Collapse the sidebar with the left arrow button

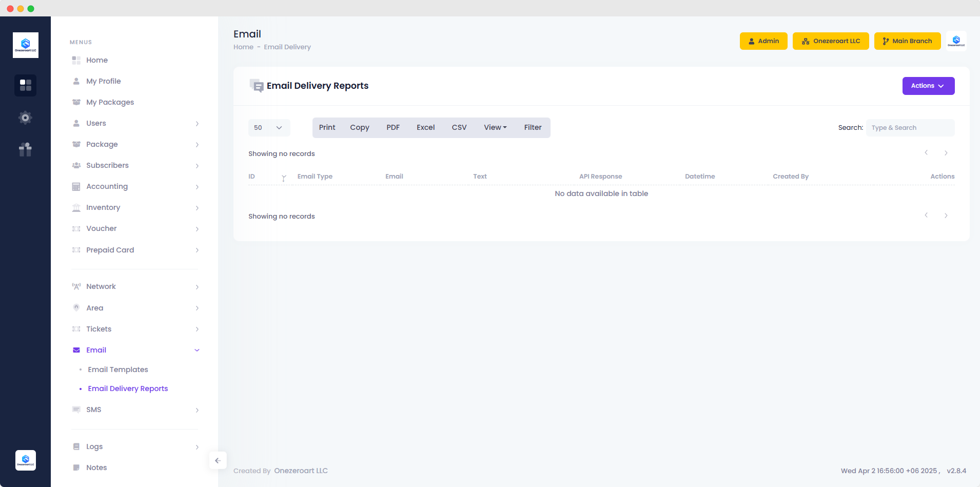[218, 460]
